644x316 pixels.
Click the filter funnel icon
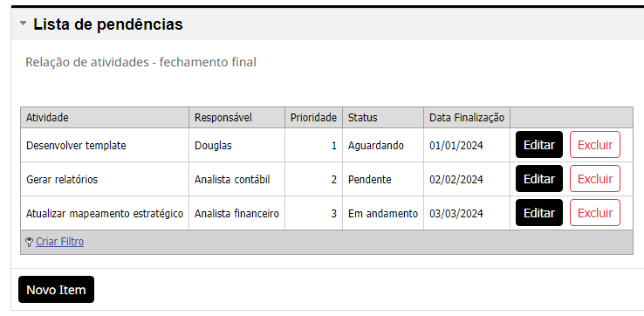[29, 242]
